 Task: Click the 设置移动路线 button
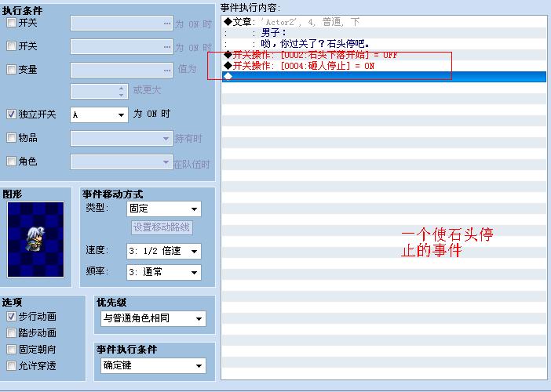click(x=162, y=227)
